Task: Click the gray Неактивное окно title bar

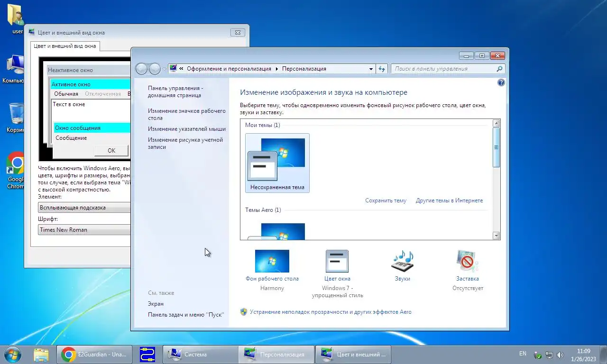Action: (x=89, y=70)
